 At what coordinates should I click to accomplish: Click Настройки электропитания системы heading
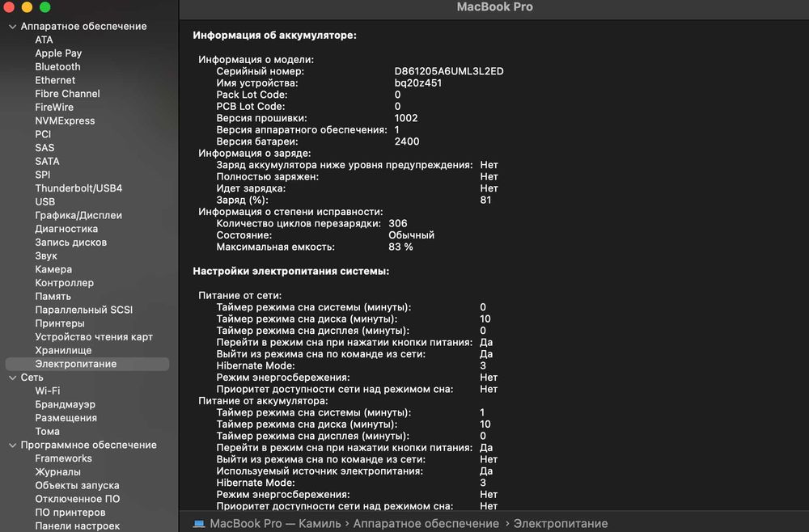pyautogui.click(x=291, y=271)
